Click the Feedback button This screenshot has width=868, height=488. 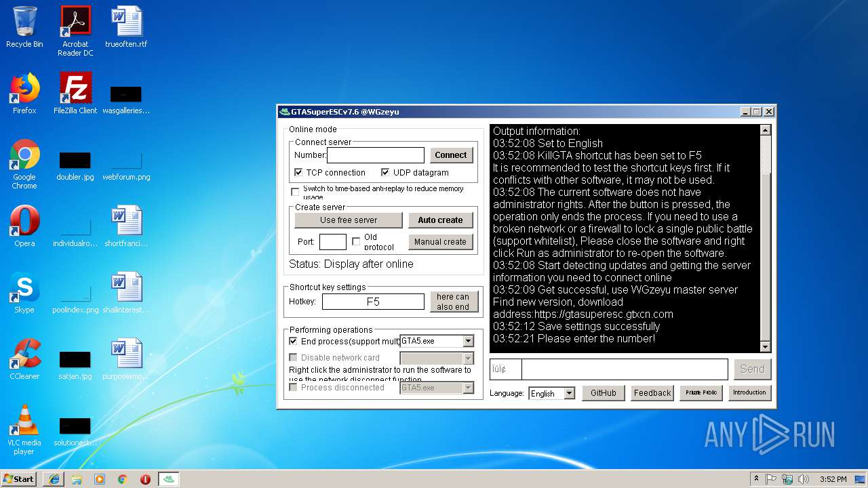point(652,393)
